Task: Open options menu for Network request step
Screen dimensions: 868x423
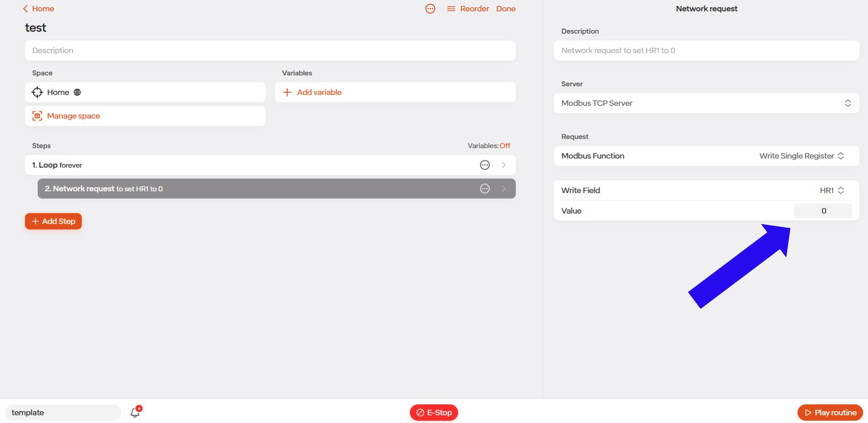Action: point(485,188)
